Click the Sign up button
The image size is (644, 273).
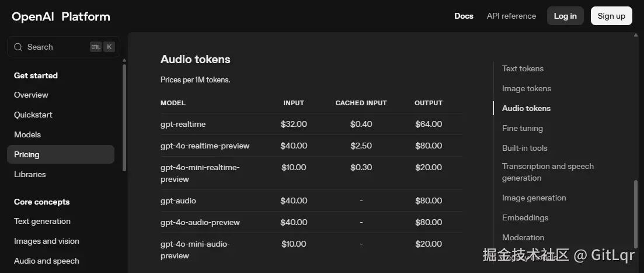point(611,16)
